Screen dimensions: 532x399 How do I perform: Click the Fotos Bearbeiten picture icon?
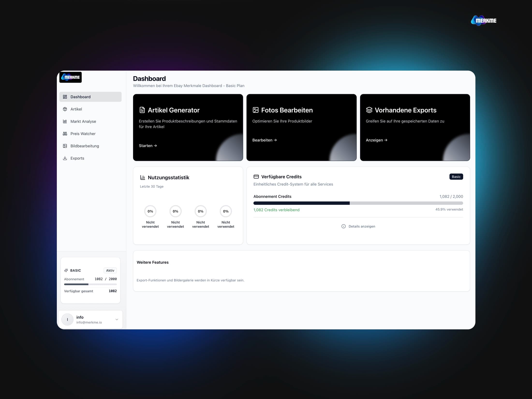[x=256, y=110]
